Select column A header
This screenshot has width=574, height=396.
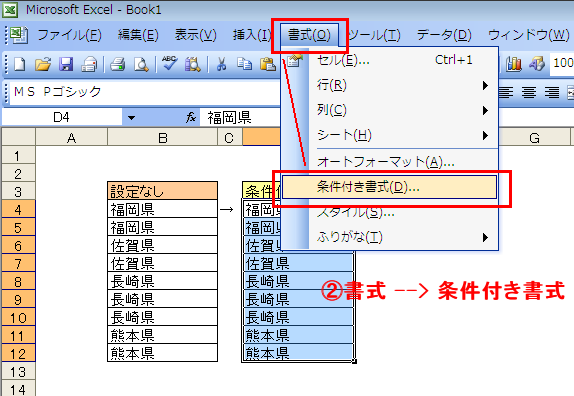click(71, 137)
